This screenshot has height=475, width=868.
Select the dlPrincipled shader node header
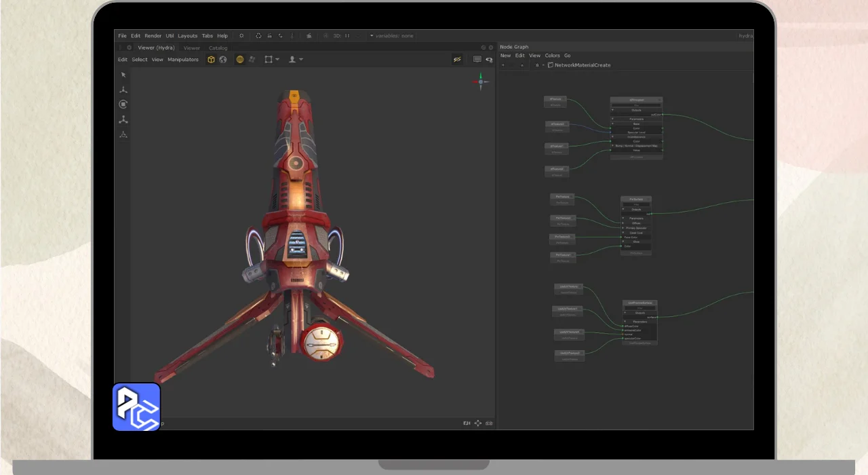pyautogui.click(x=636, y=100)
